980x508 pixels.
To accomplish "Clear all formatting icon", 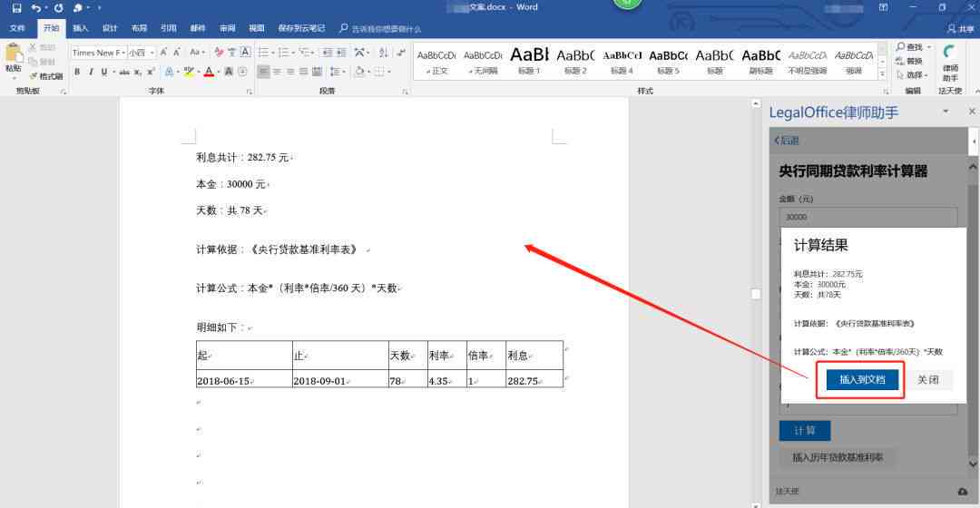I will coord(218,53).
